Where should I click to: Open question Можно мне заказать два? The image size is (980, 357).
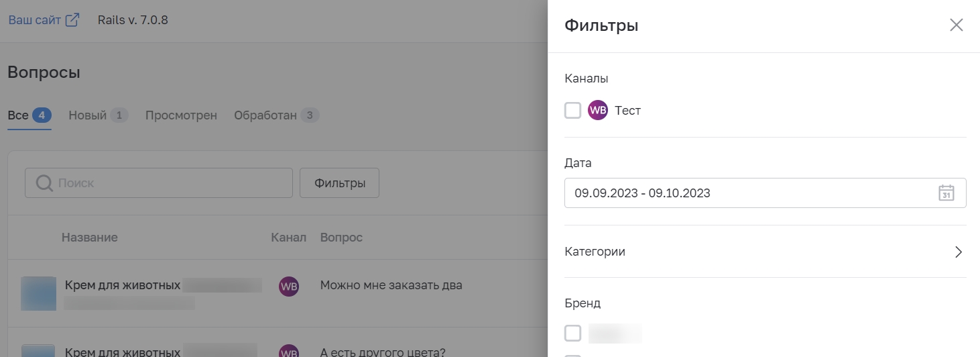pyautogui.click(x=391, y=285)
